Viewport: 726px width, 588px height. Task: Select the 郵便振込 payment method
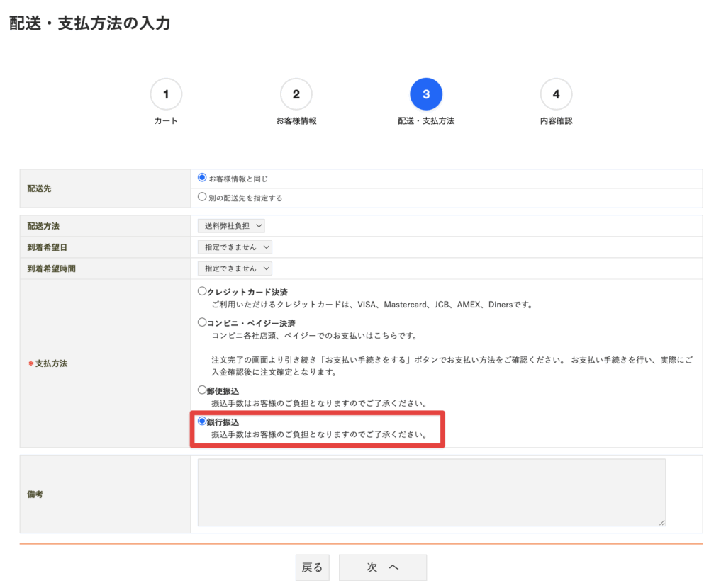coord(202,390)
